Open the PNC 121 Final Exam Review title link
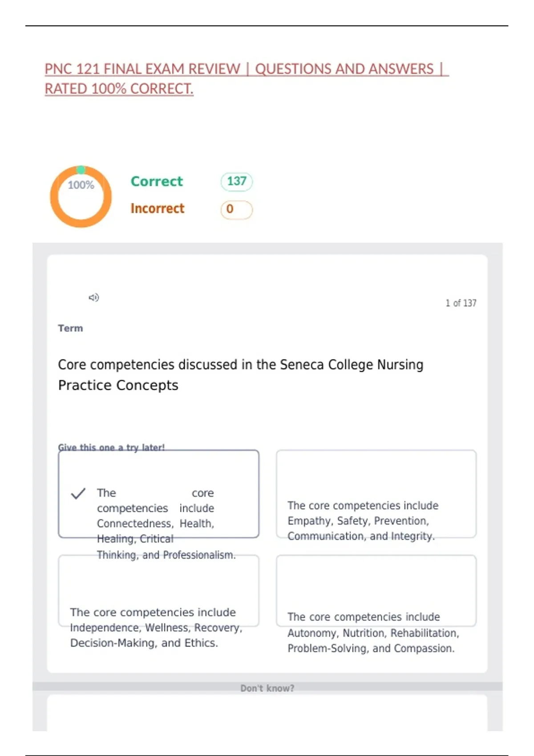Screen dimensions: 534x756 pos(247,79)
